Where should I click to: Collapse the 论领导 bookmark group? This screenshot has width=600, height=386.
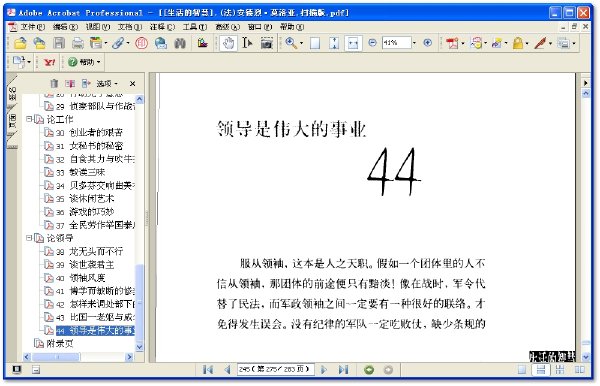point(29,238)
